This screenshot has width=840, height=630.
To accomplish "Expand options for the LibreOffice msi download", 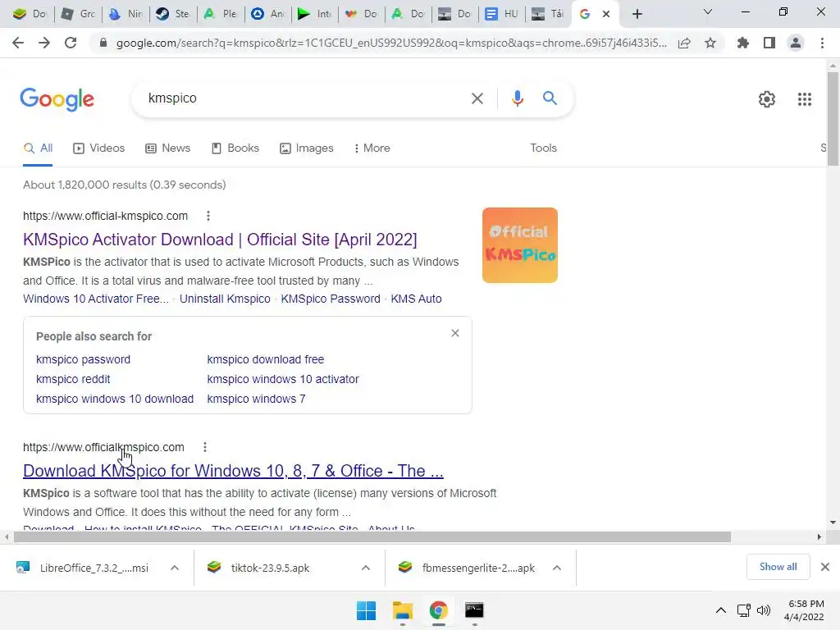I will pos(175,568).
